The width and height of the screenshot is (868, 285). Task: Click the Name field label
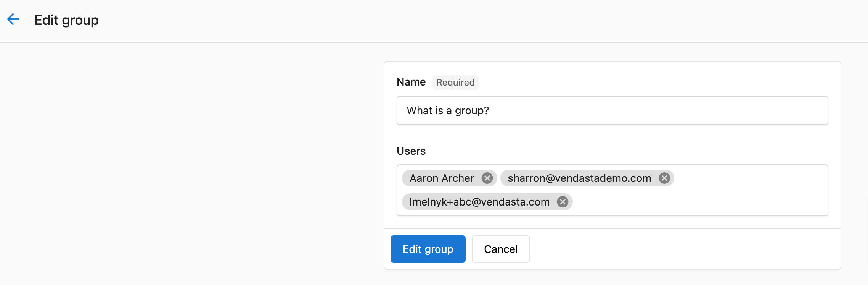click(411, 82)
